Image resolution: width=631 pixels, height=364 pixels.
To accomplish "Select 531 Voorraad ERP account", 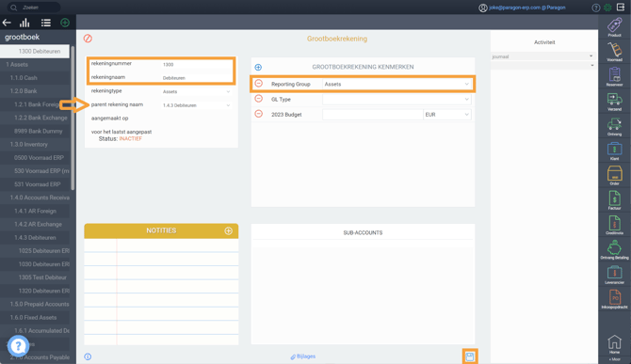I will [x=35, y=184].
